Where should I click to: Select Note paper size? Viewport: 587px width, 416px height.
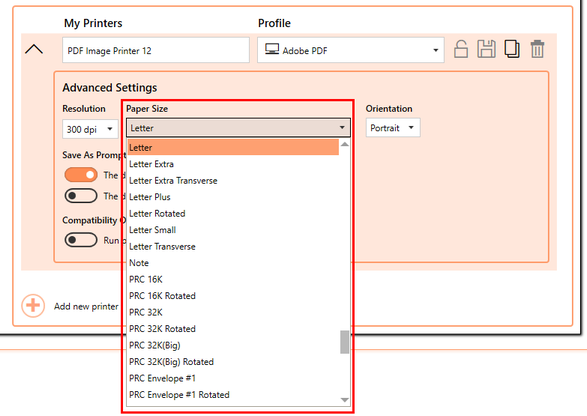[233, 263]
